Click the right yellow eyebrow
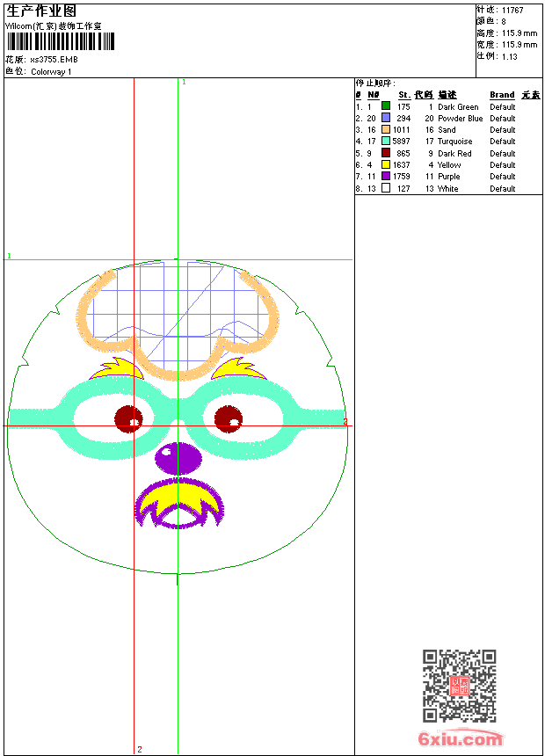545x756 pixels. point(239,369)
